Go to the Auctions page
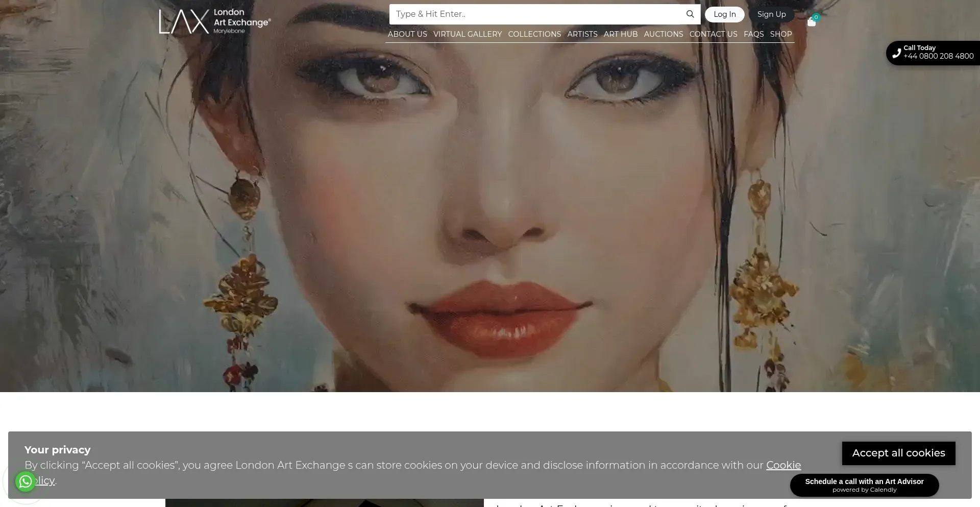The height and width of the screenshot is (507, 980). pos(664,34)
